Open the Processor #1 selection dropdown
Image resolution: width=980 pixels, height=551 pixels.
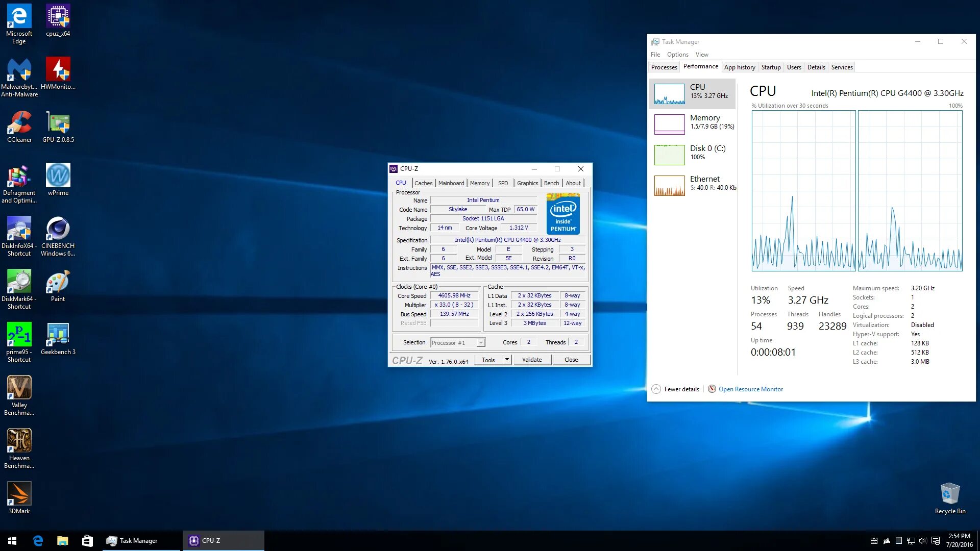[x=457, y=343]
